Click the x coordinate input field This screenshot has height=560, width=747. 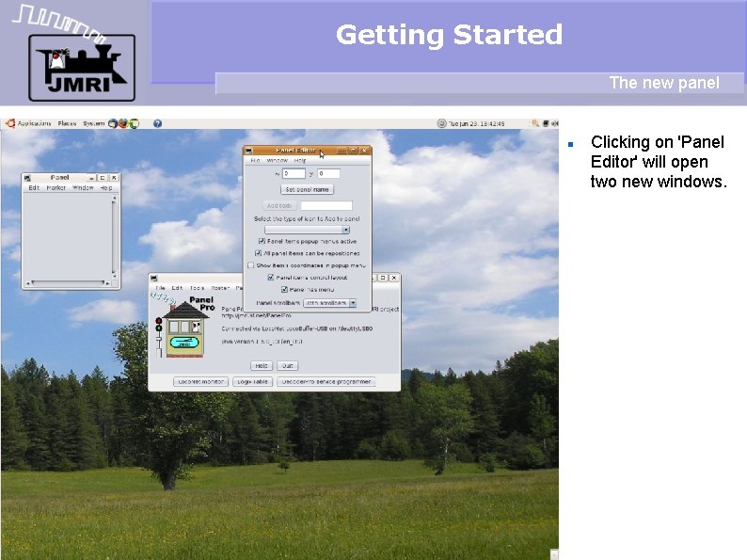294,174
